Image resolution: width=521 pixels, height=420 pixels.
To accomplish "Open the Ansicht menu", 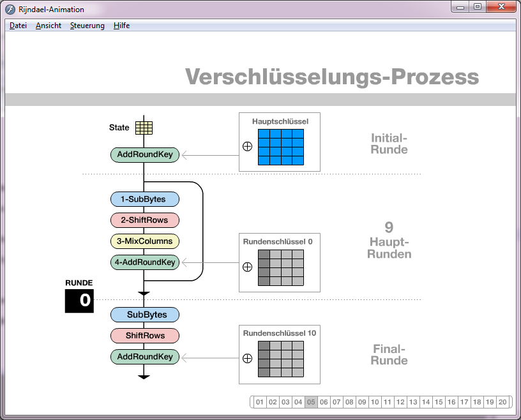I will [x=48, y=26].
